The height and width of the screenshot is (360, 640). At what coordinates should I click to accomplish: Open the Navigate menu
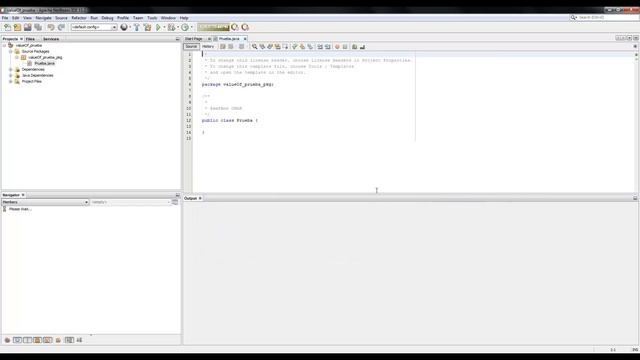point(43,18)
